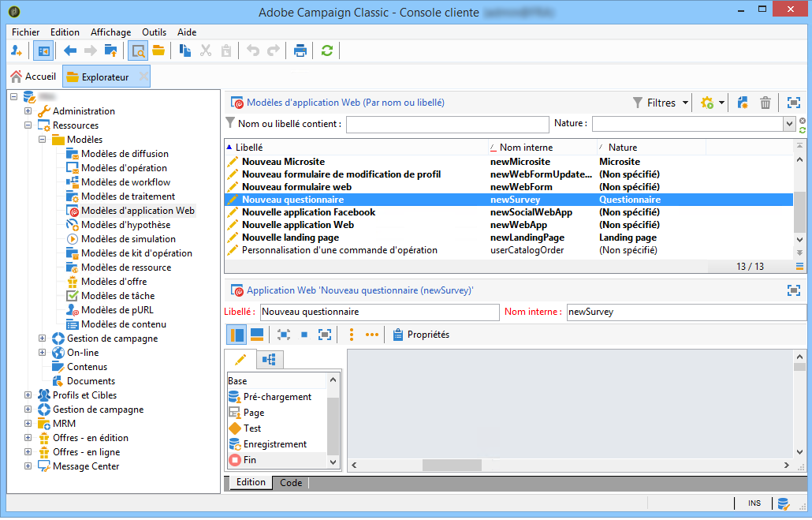Image resolution: width=812 pixels, height=520 pixels.
Task: Click the add operator icon in toolbar
Action: (x=17, y=51)
